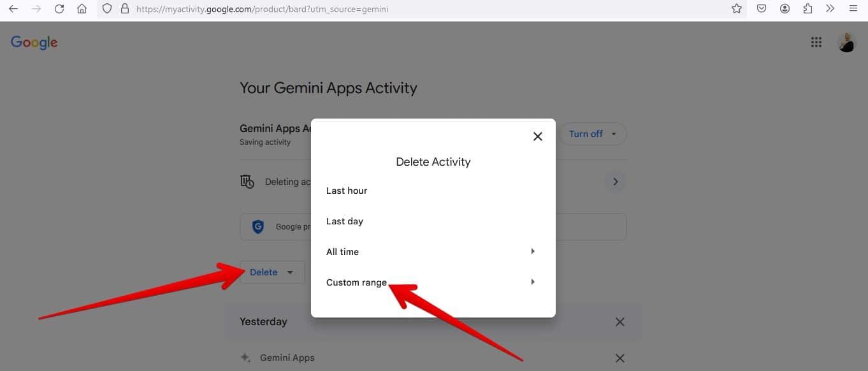Bookmark this page with star icon
Viewport: 868px width, 371px height.
[737, 9]
